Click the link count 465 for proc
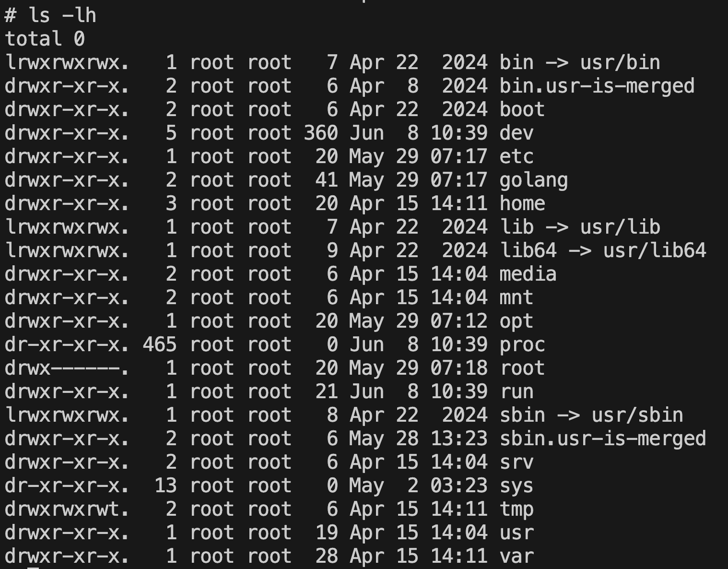Screen dimensions: 728x569 click(x=160, y=344)
